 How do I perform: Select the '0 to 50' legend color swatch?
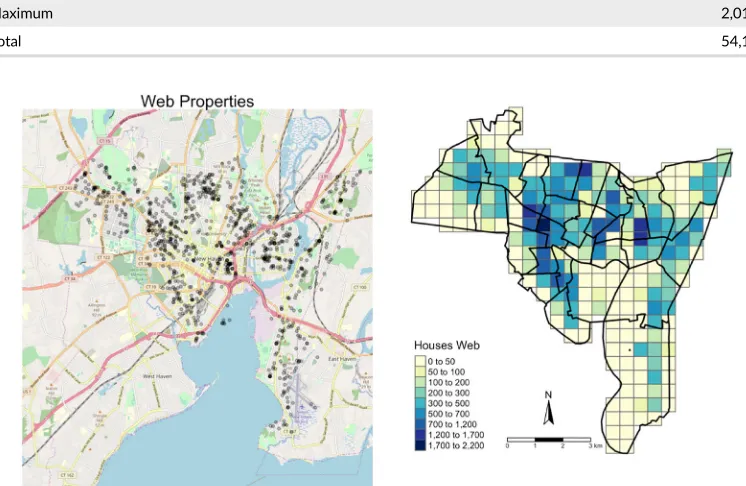420,361
